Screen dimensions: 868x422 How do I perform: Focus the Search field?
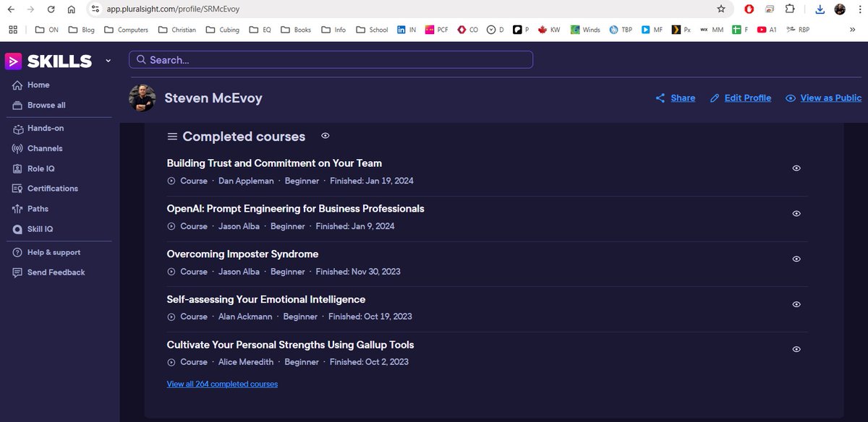point(331,60)
